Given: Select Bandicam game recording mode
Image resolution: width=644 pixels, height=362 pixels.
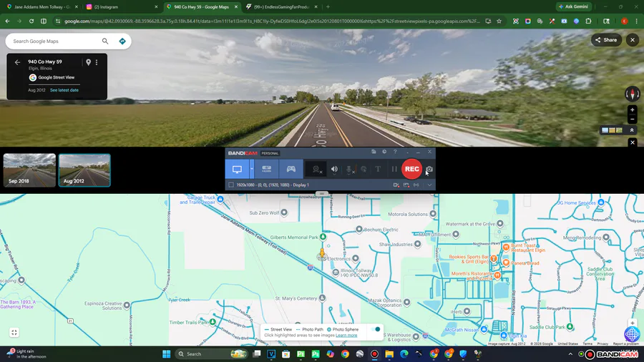Looking at the screenshot, I should click(291, 169).
